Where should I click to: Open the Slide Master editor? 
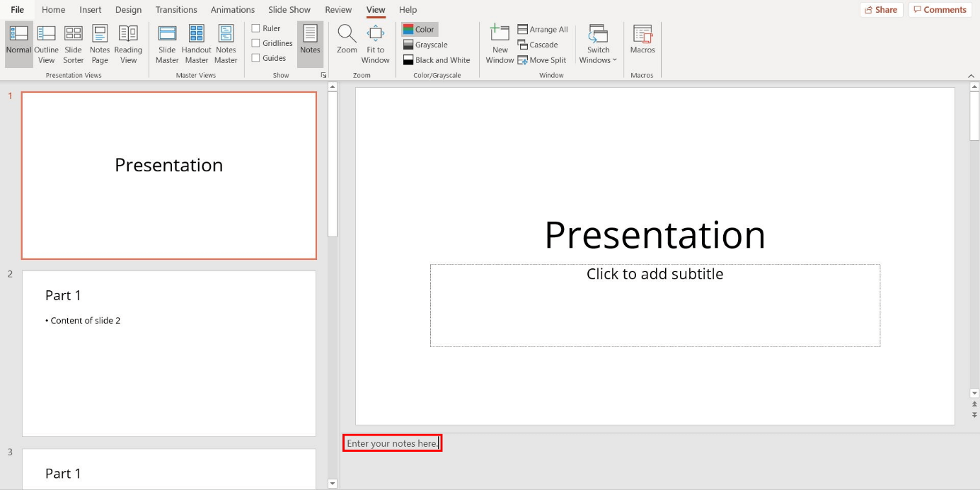coord(167,42)
